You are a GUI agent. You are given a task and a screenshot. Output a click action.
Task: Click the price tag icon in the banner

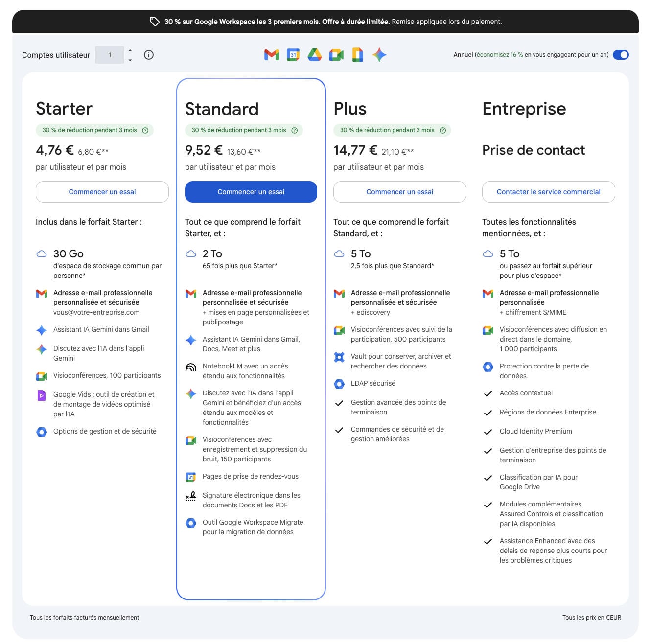155,21
